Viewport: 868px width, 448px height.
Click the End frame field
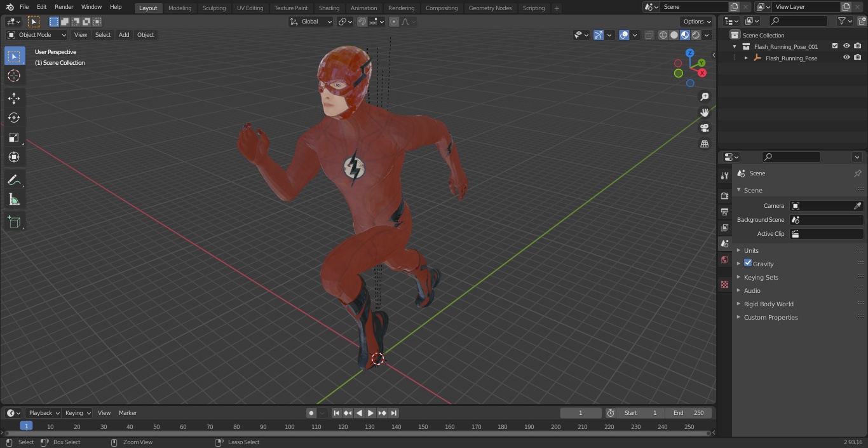(x=688, y=413)
